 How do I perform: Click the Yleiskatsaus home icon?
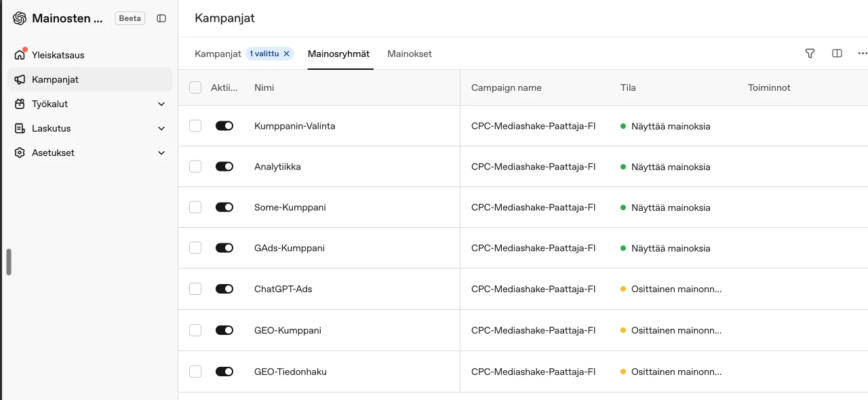[x=20, y=55]
